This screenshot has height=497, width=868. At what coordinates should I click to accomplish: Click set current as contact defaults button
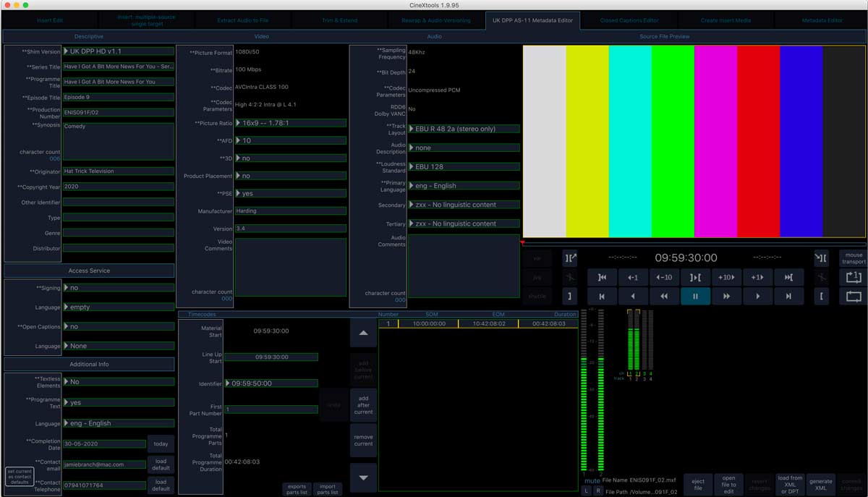(x=20, y=477)
